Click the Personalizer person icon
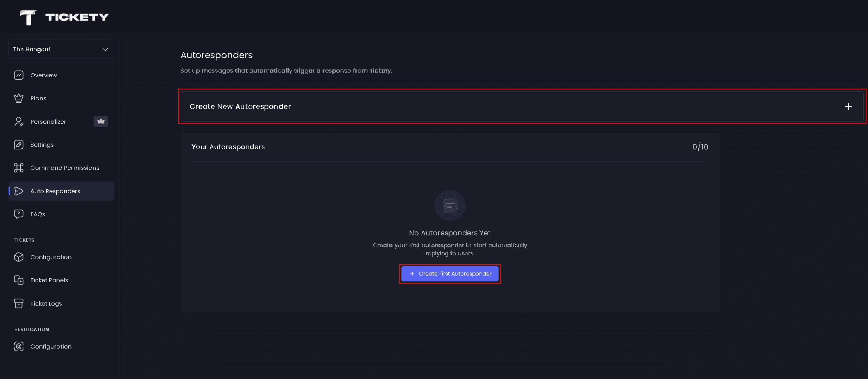The image size is (868, 379). click(19, 121)
